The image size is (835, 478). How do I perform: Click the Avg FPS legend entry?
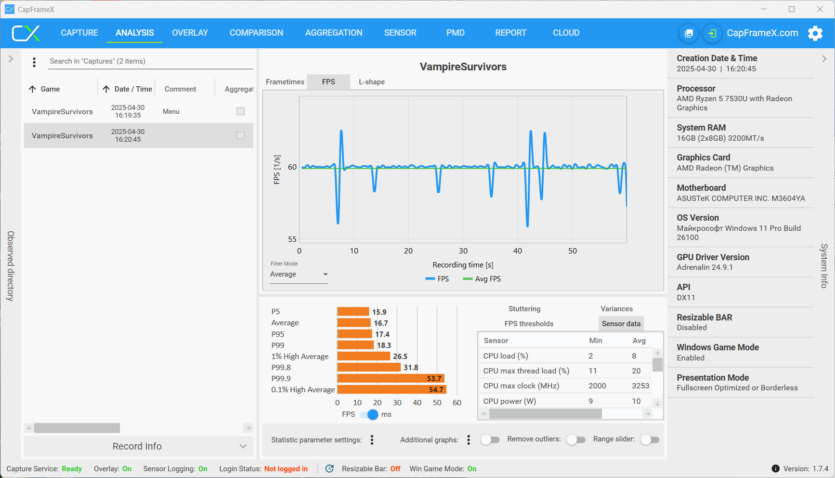(482, 279)
